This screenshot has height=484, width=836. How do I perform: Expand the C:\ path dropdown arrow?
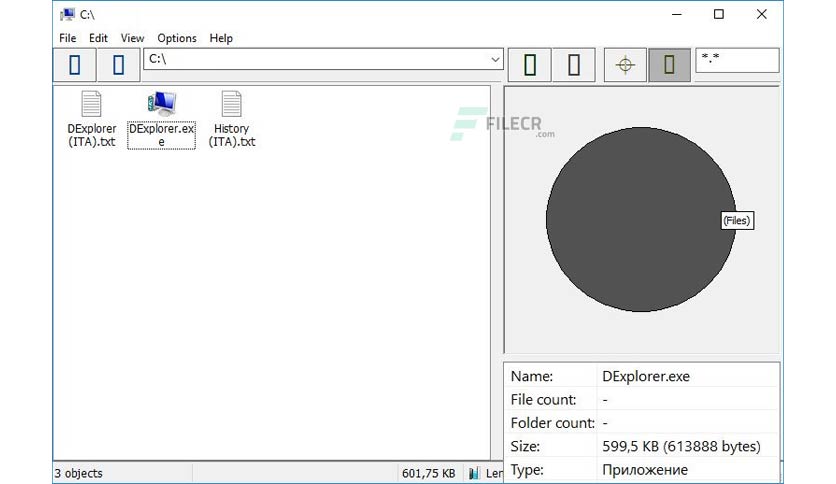coord(495,59)
